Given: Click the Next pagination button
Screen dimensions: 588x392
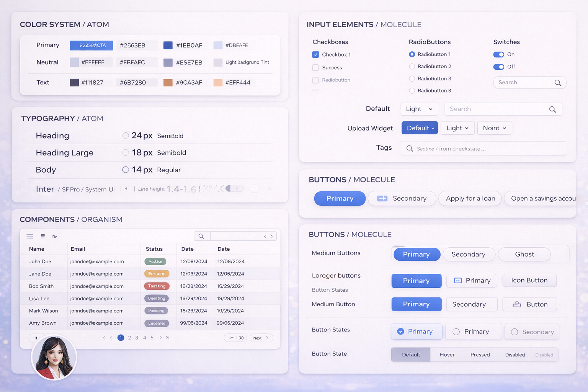Looking at the screenshot, I should 261,338.
